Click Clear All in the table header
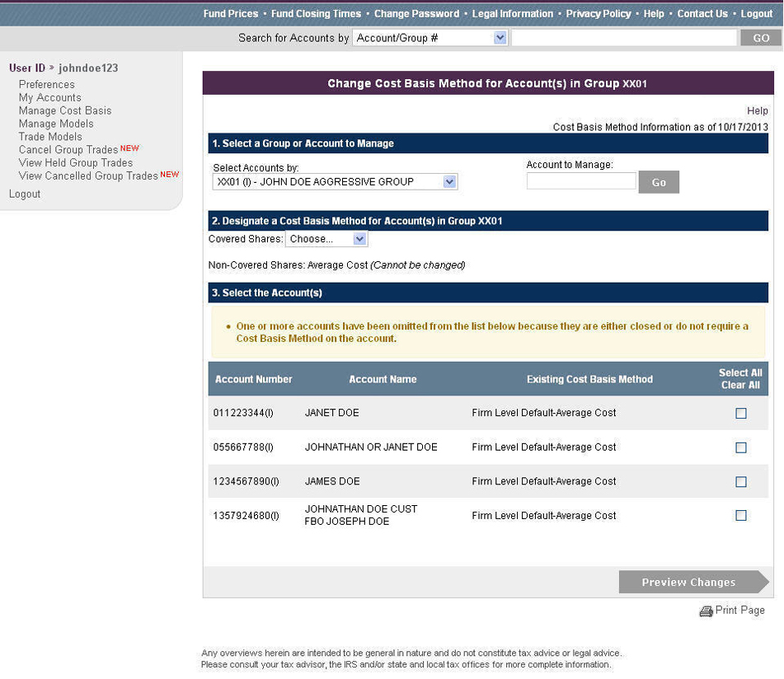Viewport: 784px width, 679px height. (x=740, y=385)
